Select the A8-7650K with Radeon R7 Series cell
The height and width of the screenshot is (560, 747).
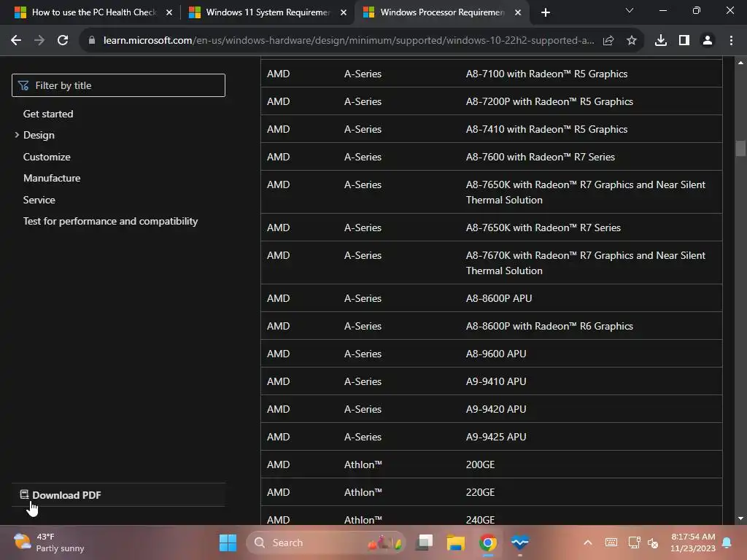tap(591, 227)
